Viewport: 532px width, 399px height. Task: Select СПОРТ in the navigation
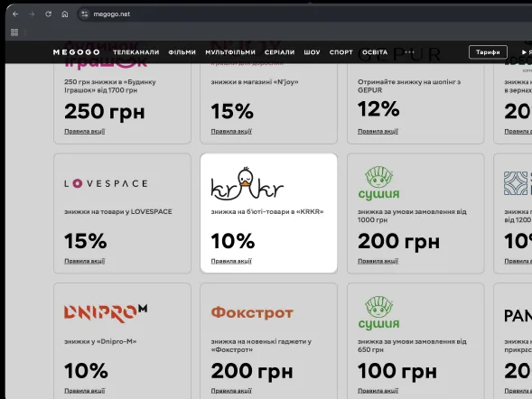coord(341,52)
